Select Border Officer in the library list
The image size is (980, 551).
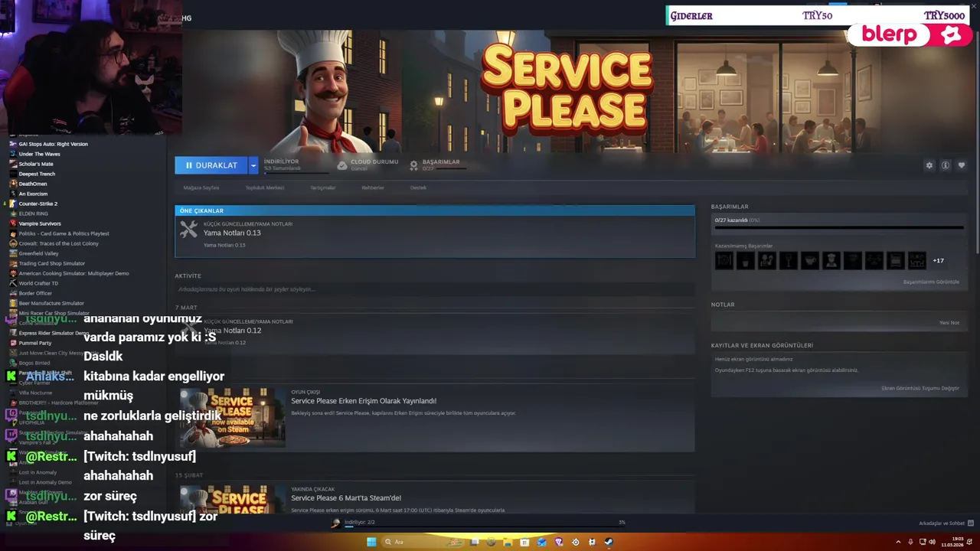pos(35,293)
